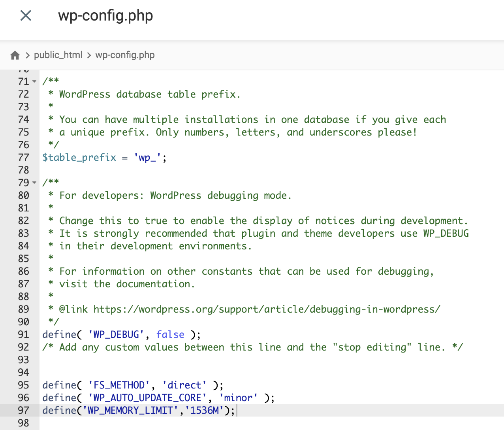
Task: Click the home icon in the breadcrumb
Action: (15, 55)
